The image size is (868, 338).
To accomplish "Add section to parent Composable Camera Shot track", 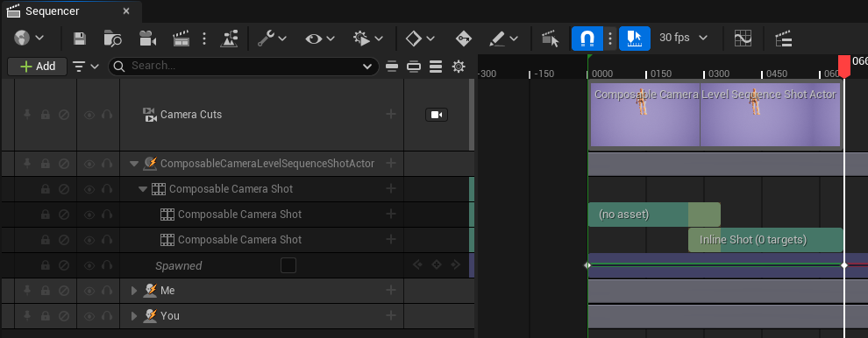I will 391,188.
